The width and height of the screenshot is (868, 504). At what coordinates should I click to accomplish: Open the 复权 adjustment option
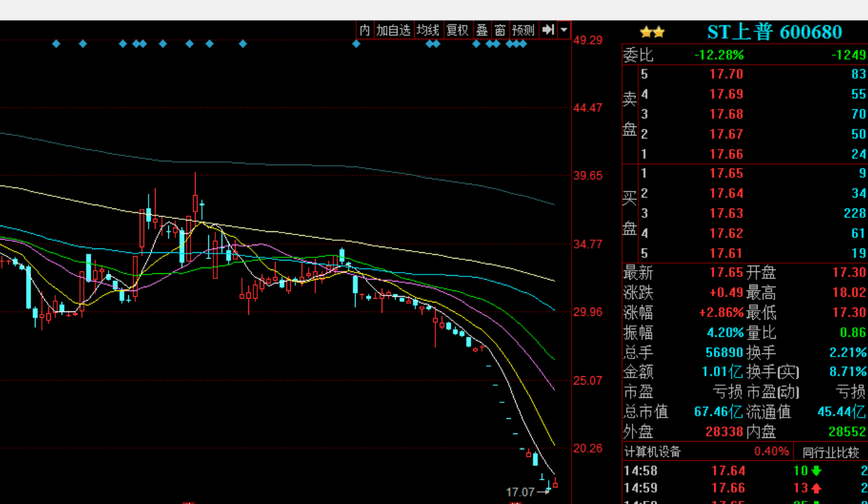[457, 30]
